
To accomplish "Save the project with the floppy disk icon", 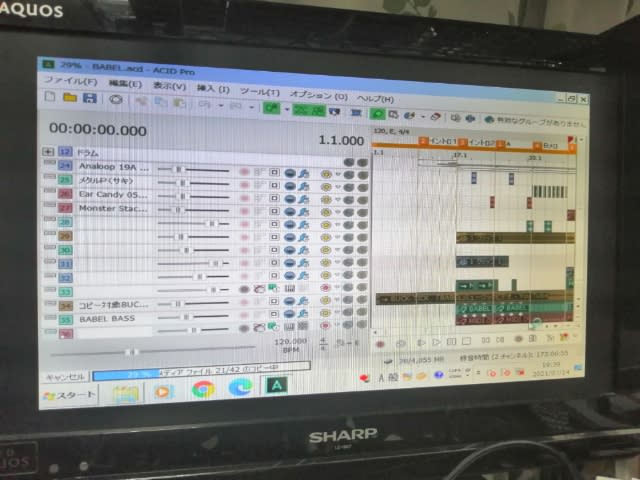I will tap(89, 98).
